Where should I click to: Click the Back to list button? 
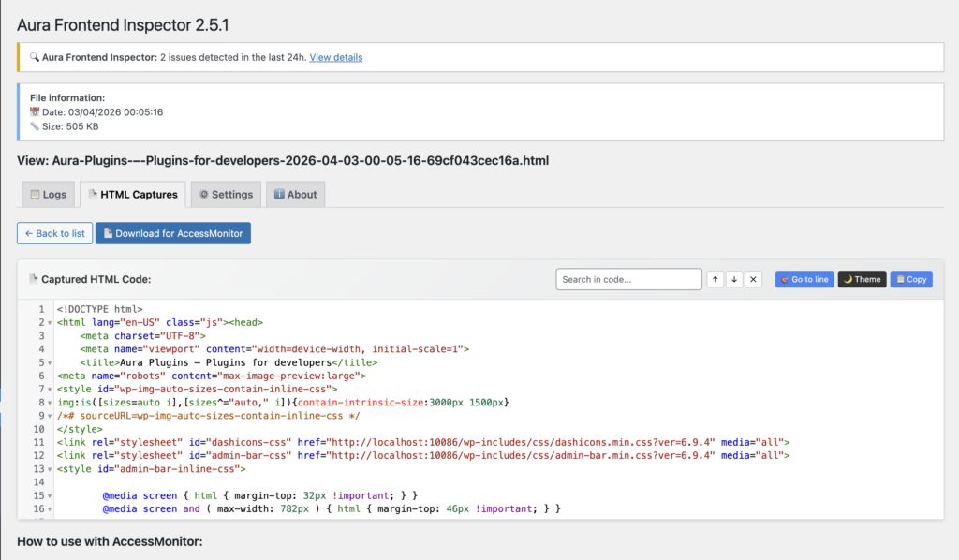point(54,233)
